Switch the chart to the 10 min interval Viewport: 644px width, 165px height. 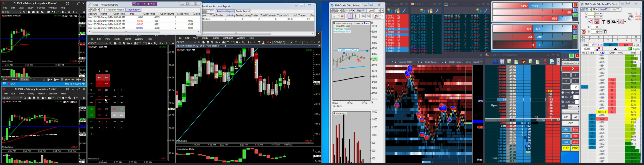tap(14, 79)
